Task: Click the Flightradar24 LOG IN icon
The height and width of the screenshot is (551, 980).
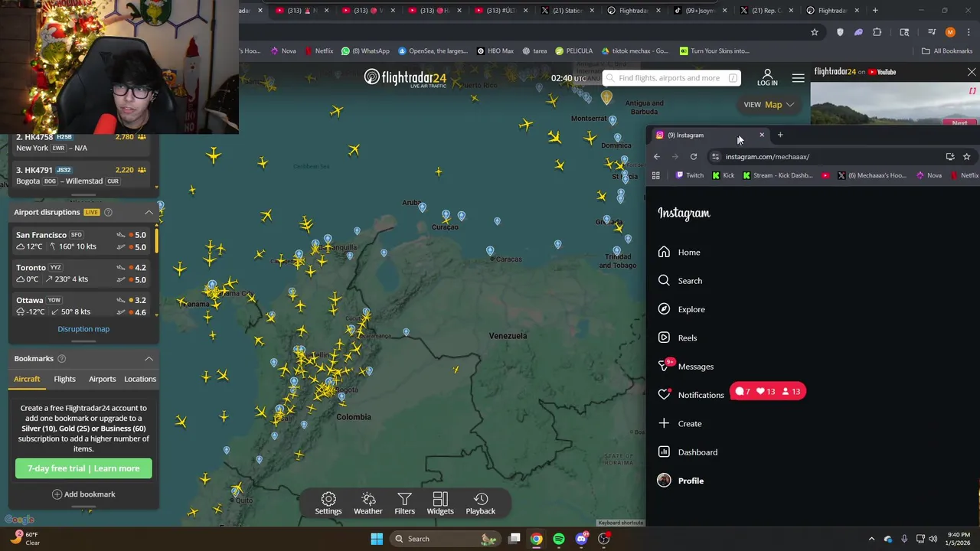Action: click(767, 77)
